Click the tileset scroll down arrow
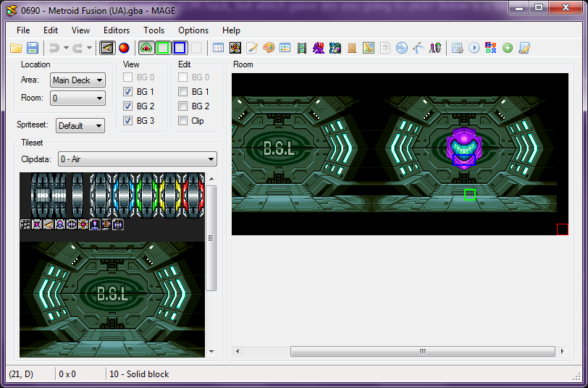Screen dimensions: 588x388 pyautogui.click(x=211, y=352)
